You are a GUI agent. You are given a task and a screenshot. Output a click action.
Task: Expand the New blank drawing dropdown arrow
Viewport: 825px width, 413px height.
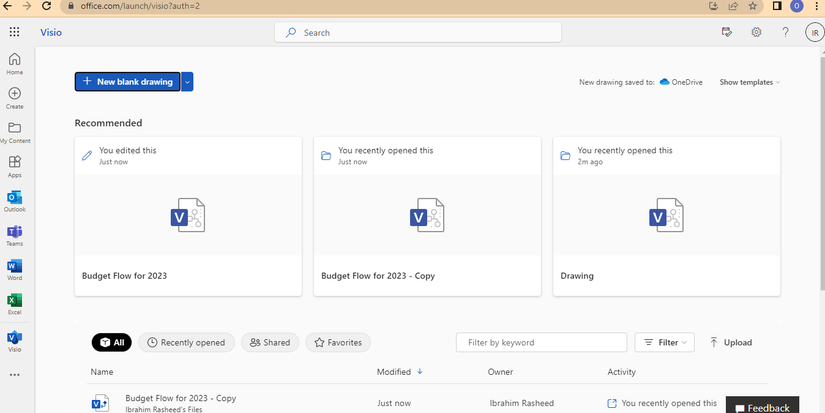[x=188, y=82]
